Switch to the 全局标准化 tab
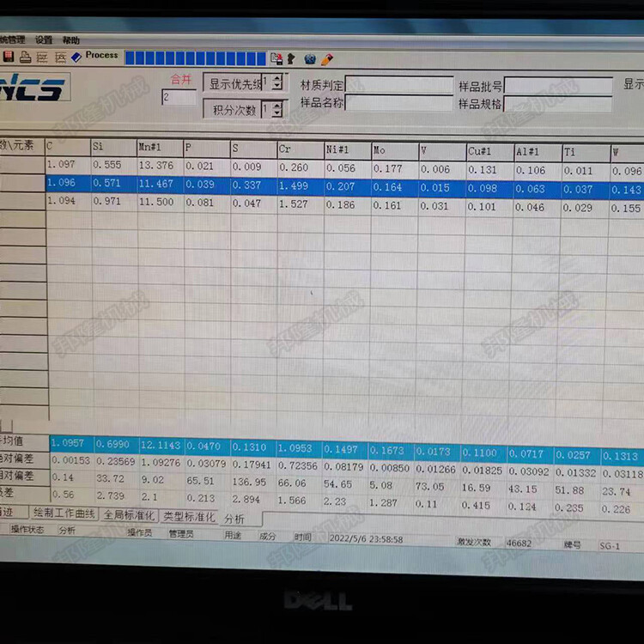 point(130,515)
